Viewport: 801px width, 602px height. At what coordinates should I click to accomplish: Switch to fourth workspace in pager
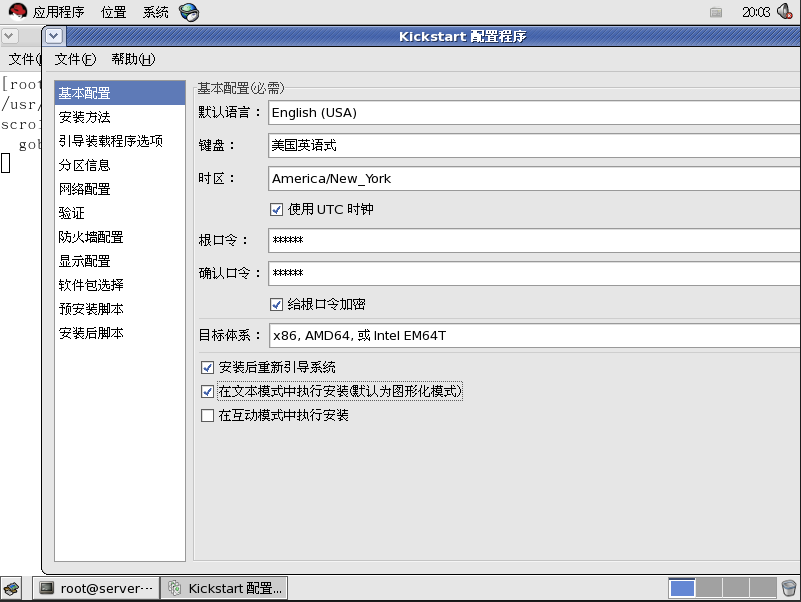click(763, 588)
